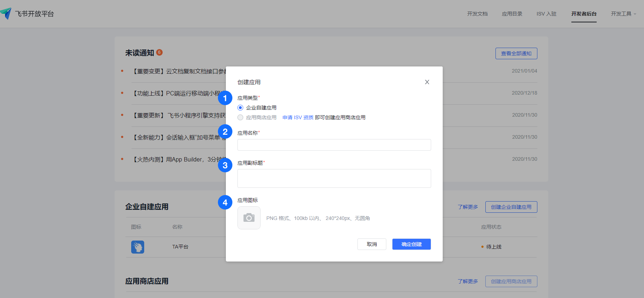Click the unread notification count badge
Image resolution: width=644 pixels, height=298 pixels.
[159, 52]
